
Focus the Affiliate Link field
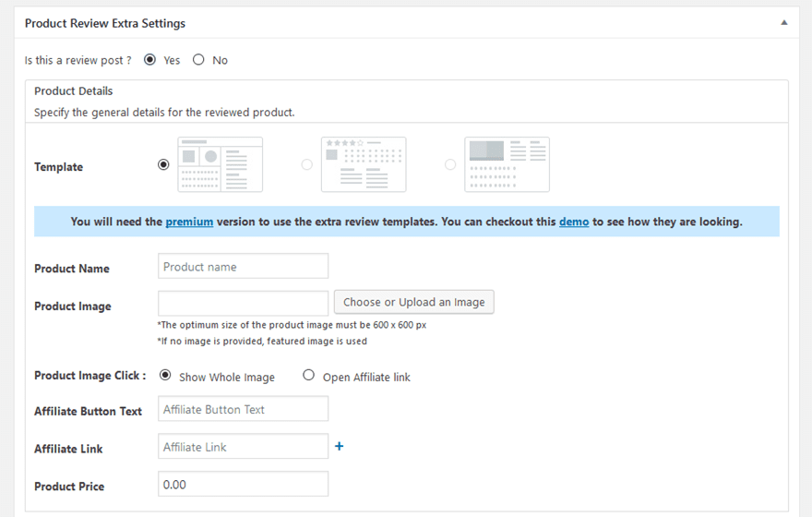pos(243,447)
